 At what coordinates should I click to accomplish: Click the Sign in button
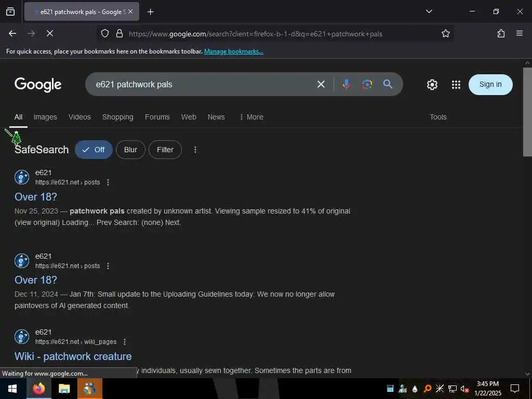point(490,85)
